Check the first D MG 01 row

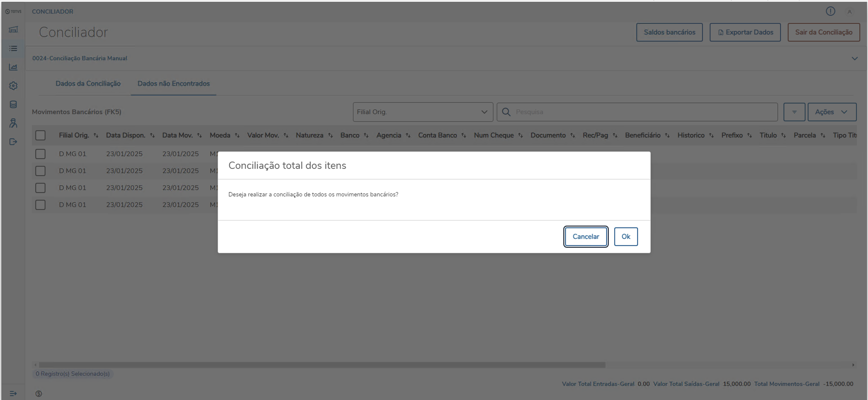point(41,154)
